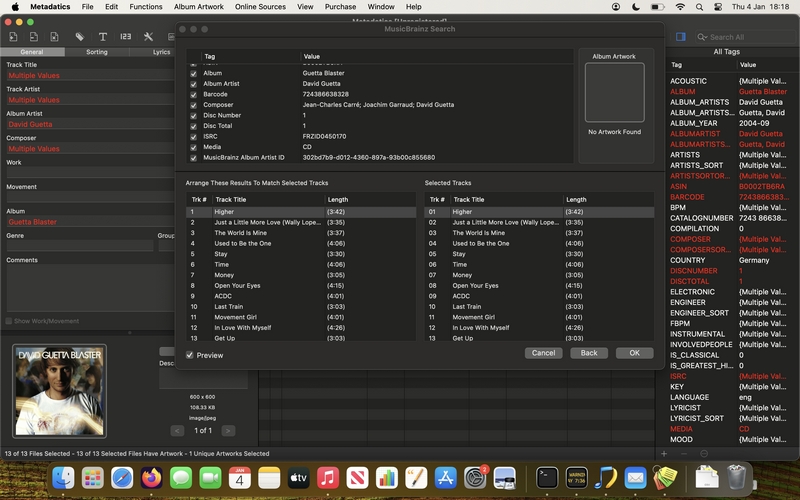Click the text 'T' tool icon
The height and width of the screenshot is (500, 800).
tap(103, 37)
